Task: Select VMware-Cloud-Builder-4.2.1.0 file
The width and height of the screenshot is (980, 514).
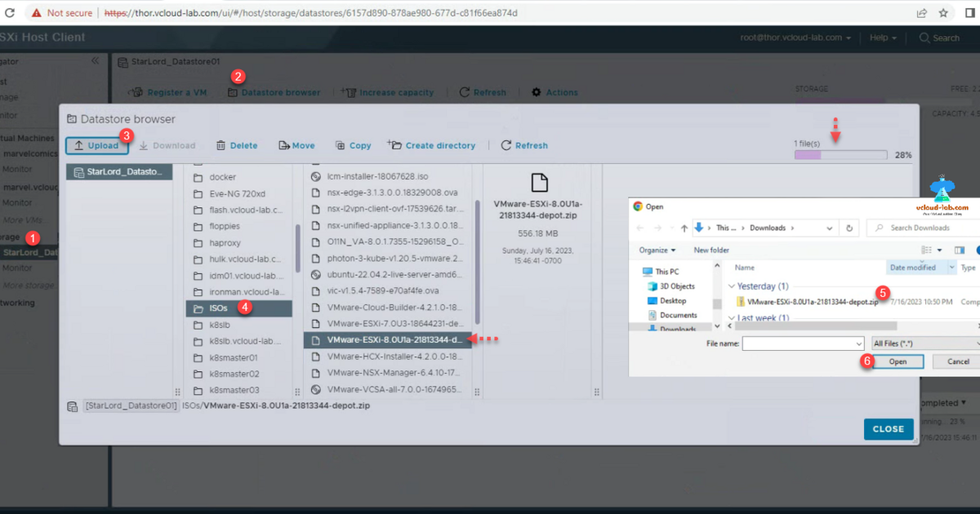Action: click(386, 307)
